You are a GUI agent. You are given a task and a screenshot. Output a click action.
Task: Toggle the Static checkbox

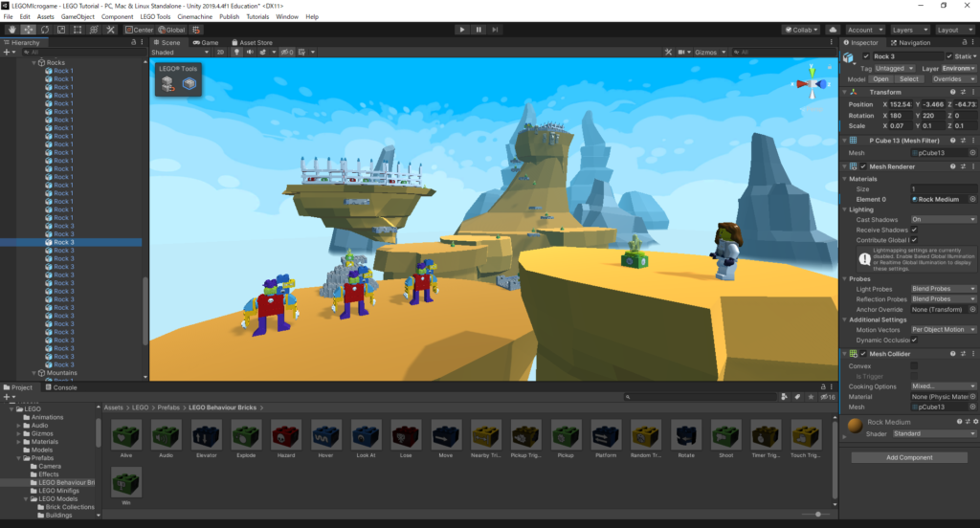pyautogui.click(x=949, y=56)
